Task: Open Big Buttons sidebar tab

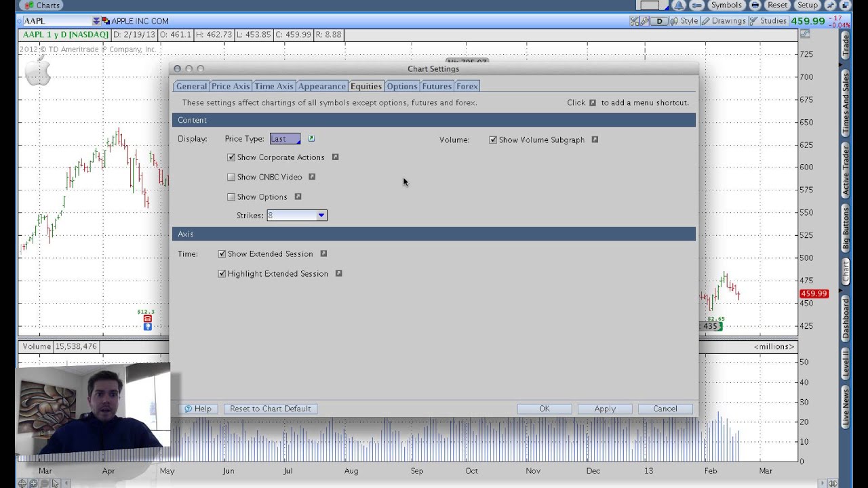Action: (x=846, y=229)
